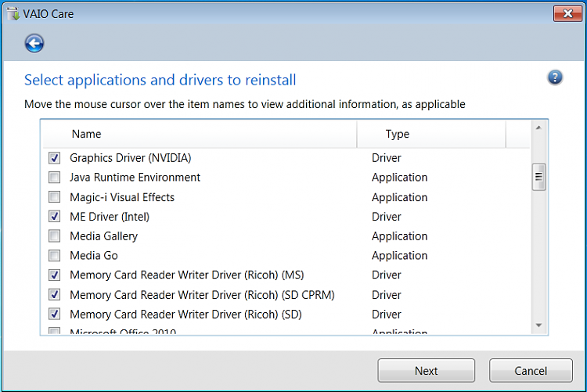Click Application type cell for Java Runtime Environment
Viewport: 587px width, 392px height.
(399, 178)
